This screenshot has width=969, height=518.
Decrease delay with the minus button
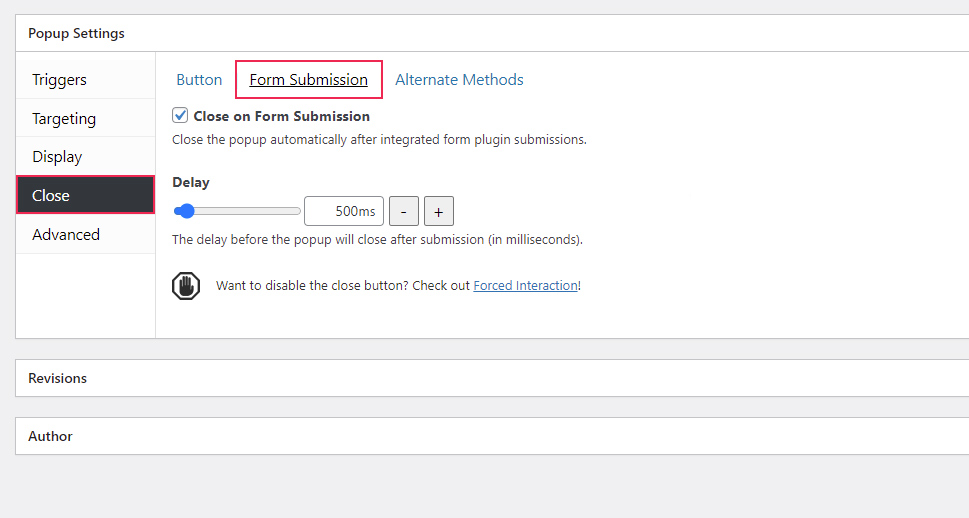point(404,211)
